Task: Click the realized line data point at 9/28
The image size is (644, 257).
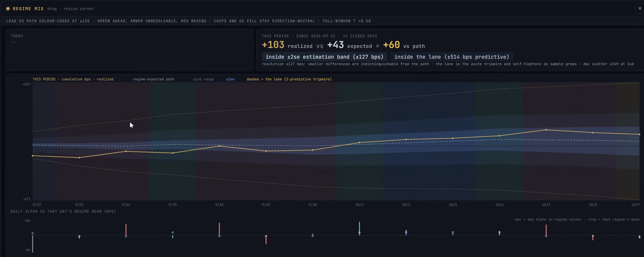Action: (219, 146)
